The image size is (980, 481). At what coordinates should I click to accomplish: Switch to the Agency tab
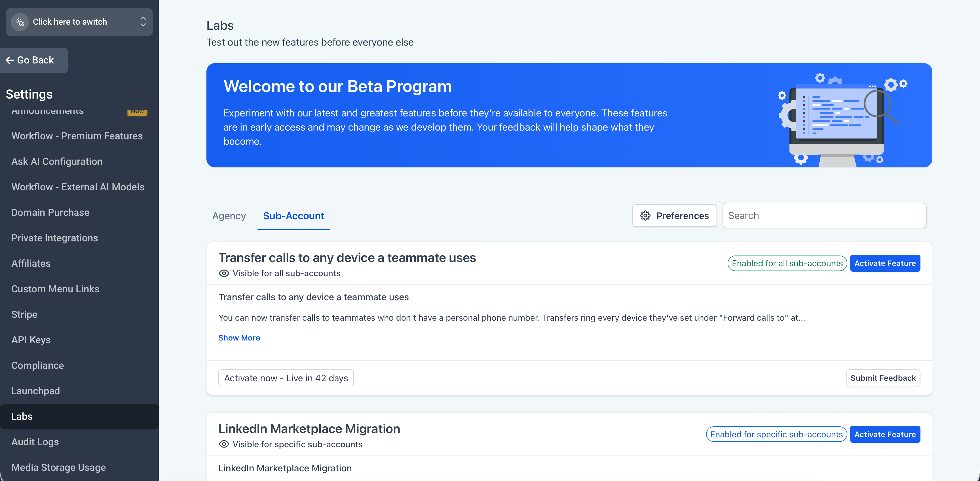click(x=229, y=216)
